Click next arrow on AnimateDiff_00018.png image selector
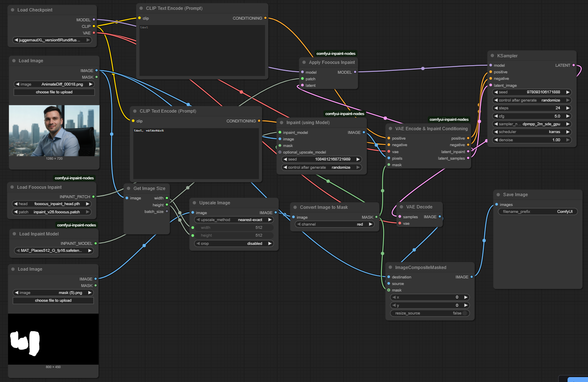Viewport: 588px width, 382px height. [x=90, y=84]
